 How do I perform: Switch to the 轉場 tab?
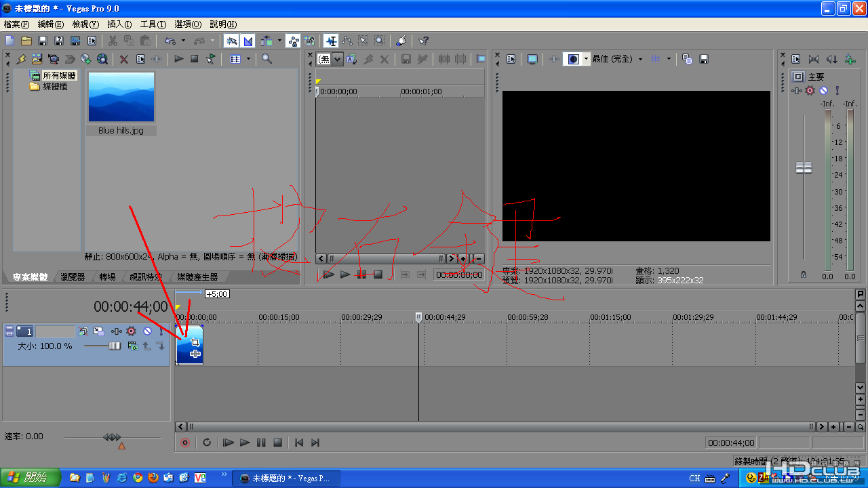[107, 277]
